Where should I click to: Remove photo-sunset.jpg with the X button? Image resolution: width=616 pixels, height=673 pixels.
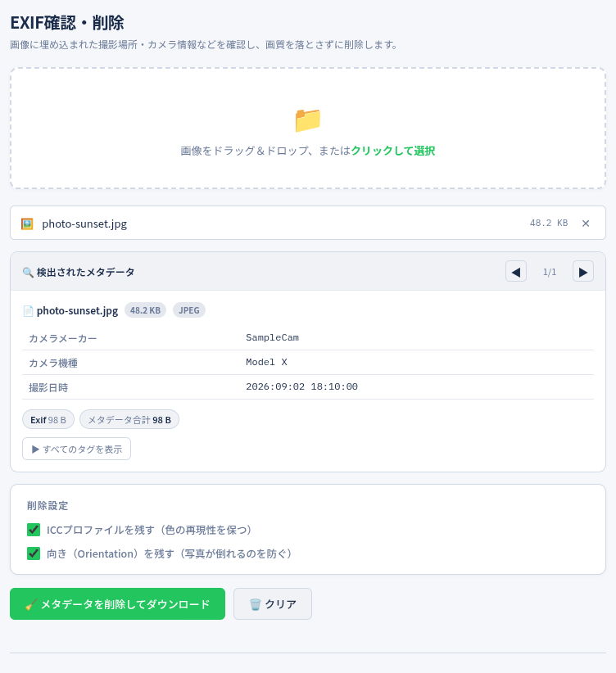[586, 224]
